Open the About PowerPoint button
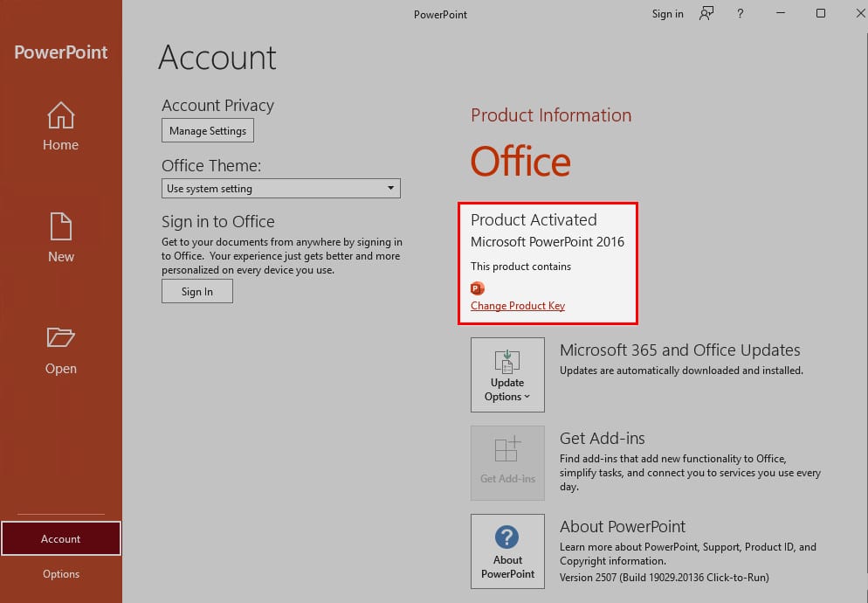 (507, 551)
